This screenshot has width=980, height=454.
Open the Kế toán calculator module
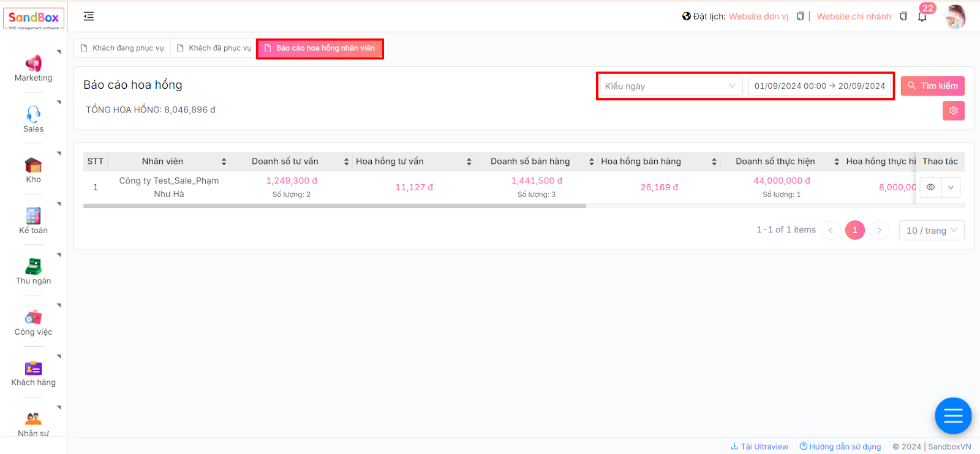click(33, 216)
